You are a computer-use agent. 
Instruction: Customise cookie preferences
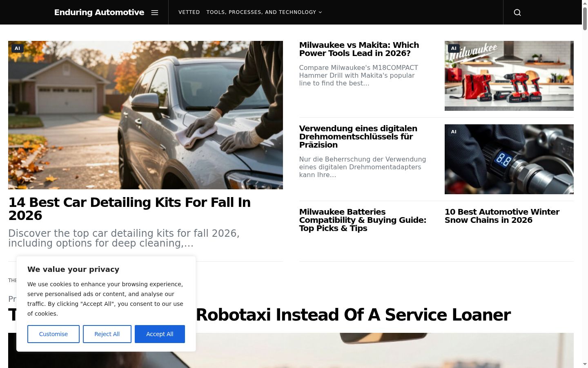coord(53,334)
